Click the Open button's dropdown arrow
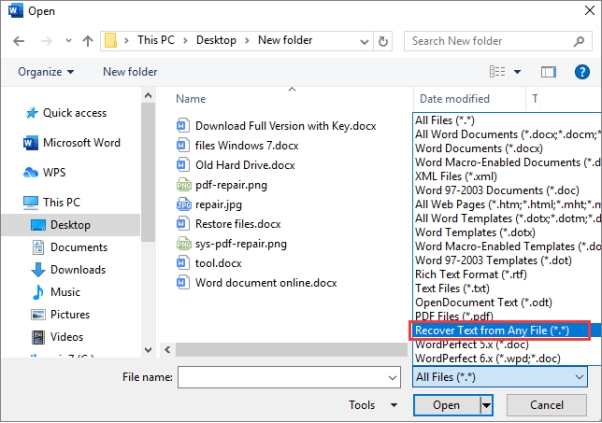Screen dimensions: 602x423 pos(487,405)
